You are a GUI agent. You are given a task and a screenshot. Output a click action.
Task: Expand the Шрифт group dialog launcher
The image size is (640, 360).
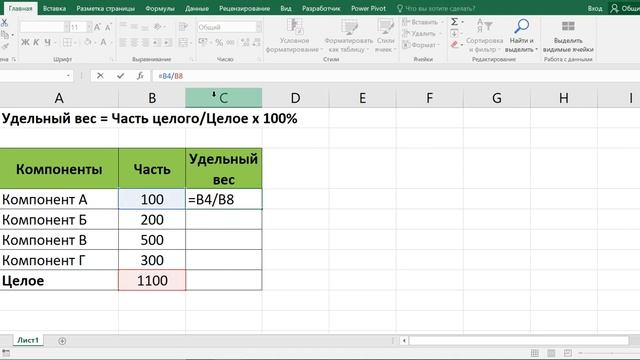(x=111, y=60)
